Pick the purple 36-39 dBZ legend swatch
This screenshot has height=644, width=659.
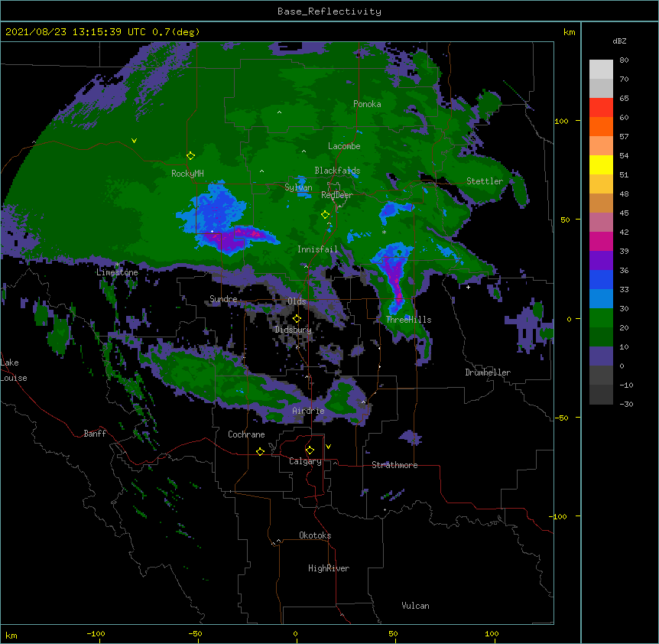point(601,261)
